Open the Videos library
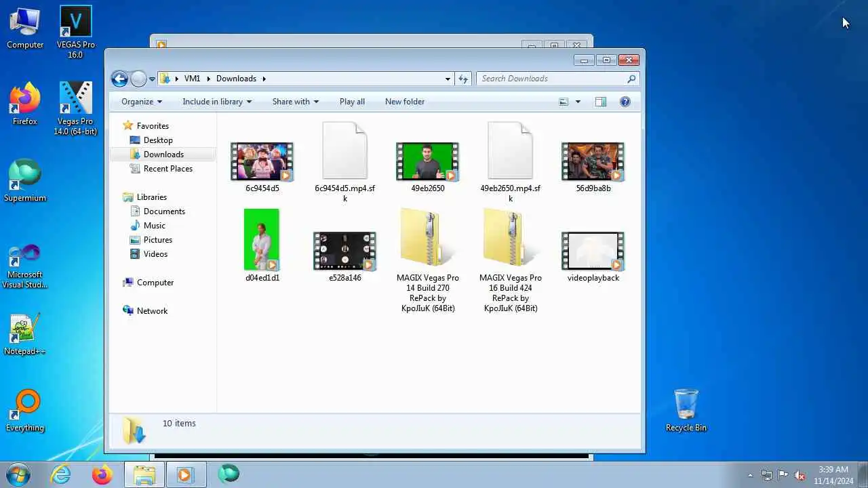The height and width of the screenshot is (488, 868). pyautogui.click(x=155, y=254)
